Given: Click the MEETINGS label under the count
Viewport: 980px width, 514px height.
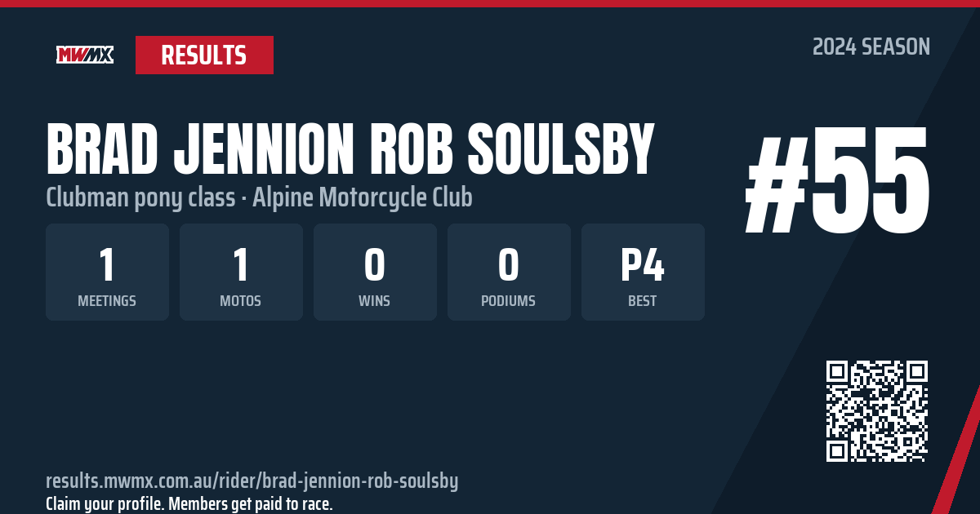Looking at the screenshot, I should [x=107, y=301].
